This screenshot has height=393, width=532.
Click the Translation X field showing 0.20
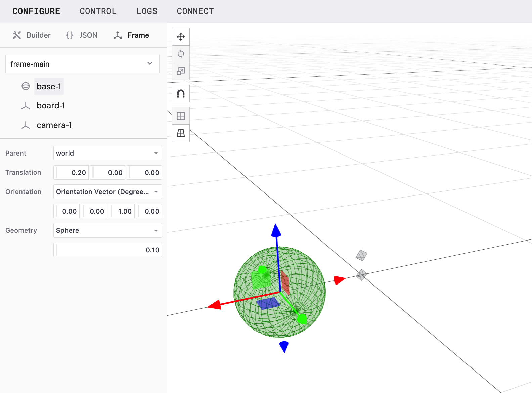pyautogui.click(x=72, y=173)
